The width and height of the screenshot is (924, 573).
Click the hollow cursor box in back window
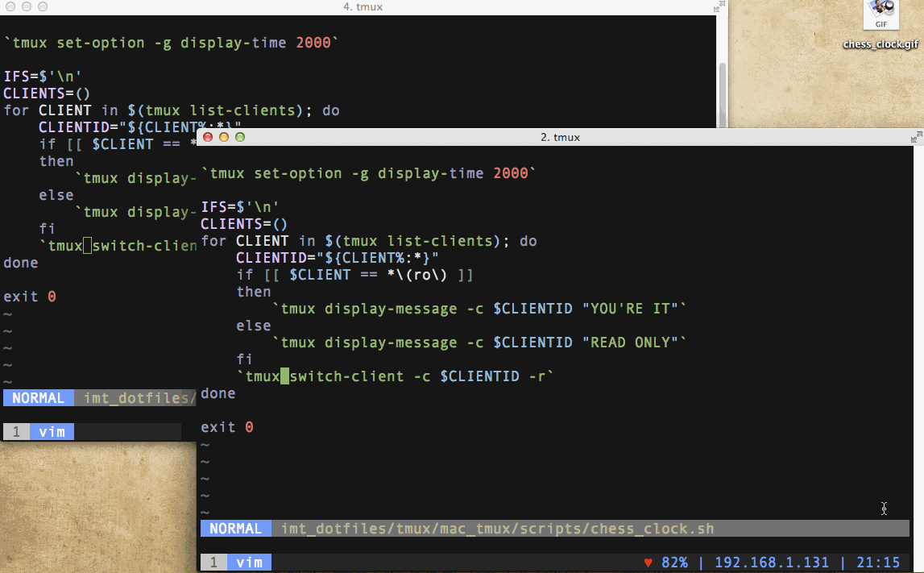click(87, 246)
